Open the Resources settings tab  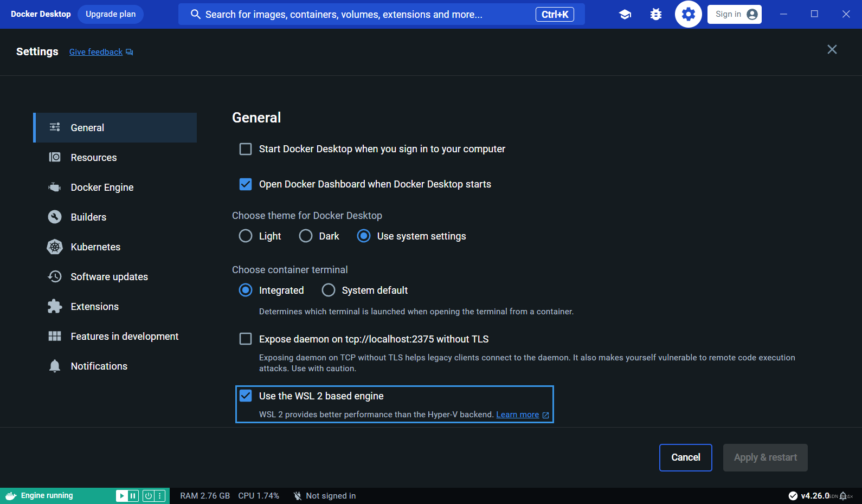click(115, 157)
